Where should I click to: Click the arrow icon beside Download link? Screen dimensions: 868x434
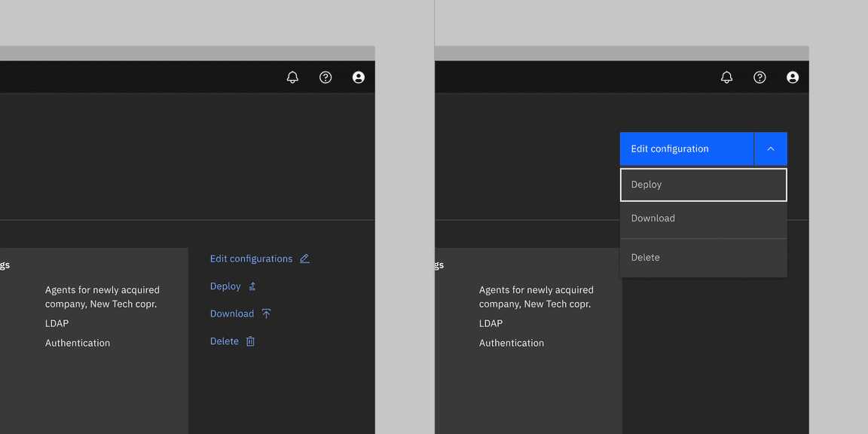267,313
